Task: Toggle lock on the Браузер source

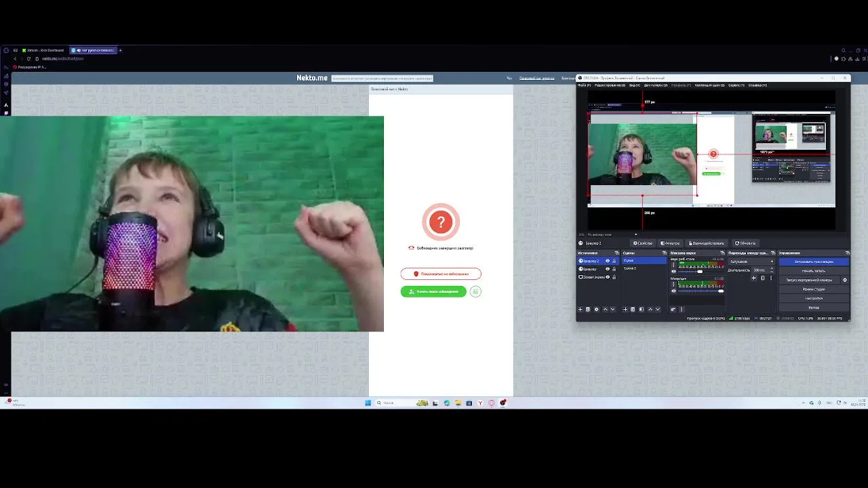Action: (614, 269)
